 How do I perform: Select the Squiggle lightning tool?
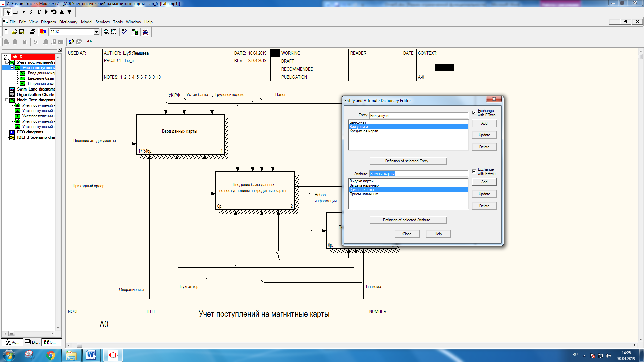[x=31, y=12]
